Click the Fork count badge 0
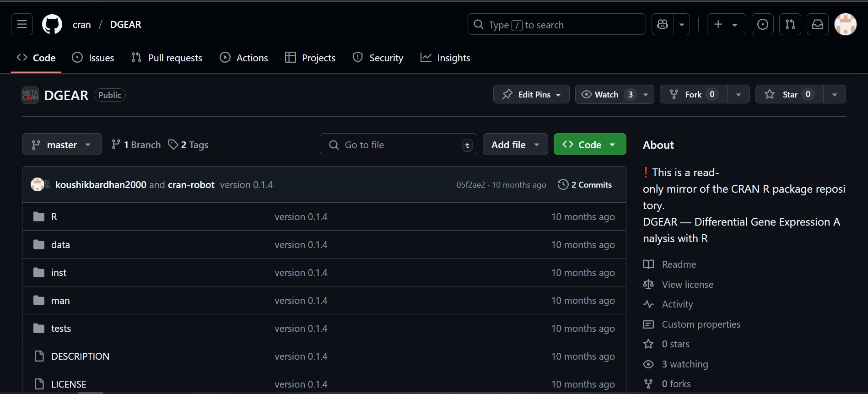Screen dimensions: 868x394 (x=712, y=94)
